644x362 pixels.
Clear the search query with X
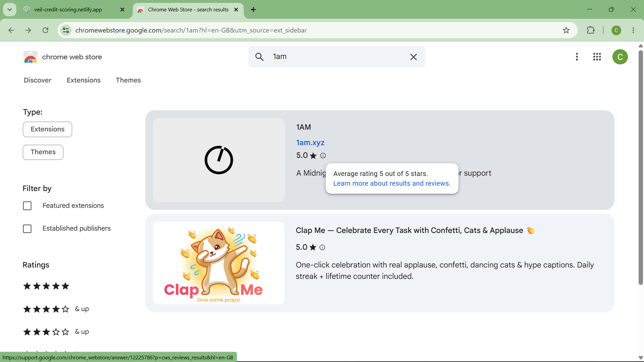(x=414, y=57)
